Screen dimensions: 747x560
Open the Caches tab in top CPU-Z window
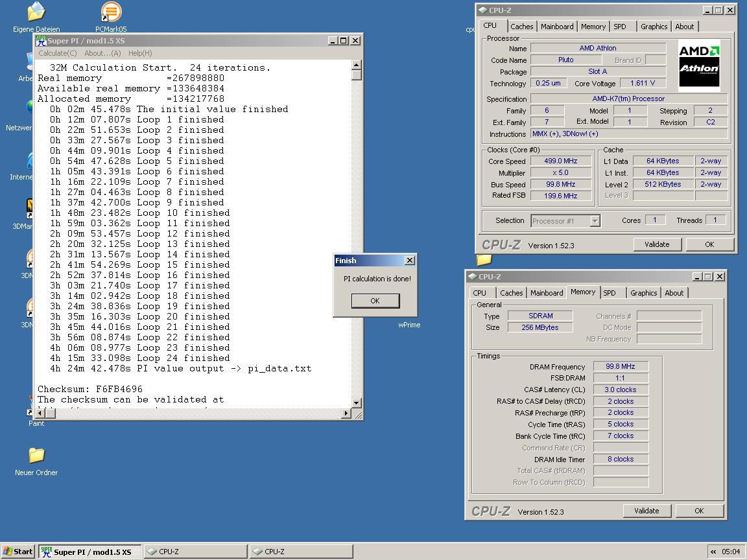(521, 27)
